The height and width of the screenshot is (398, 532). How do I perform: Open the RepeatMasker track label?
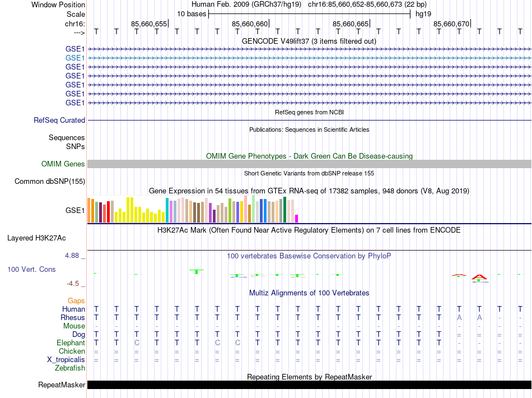[62, 385]
